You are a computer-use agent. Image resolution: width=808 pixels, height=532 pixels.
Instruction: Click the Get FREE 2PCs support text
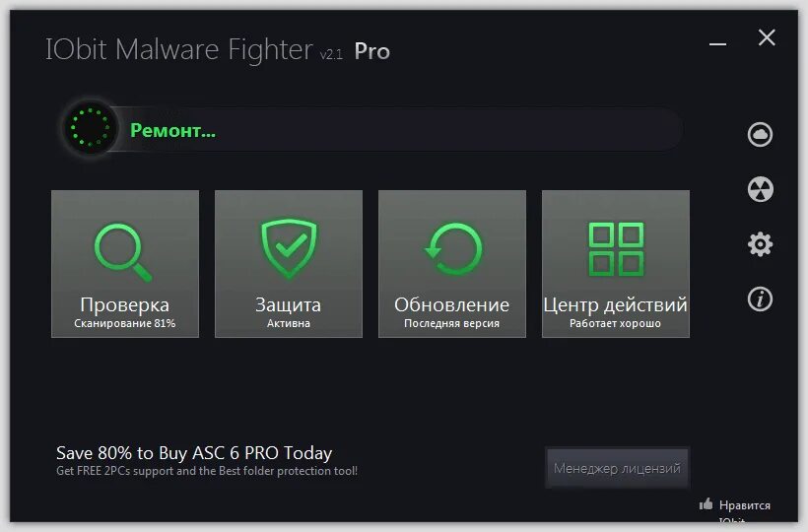(x=207, y=471)
